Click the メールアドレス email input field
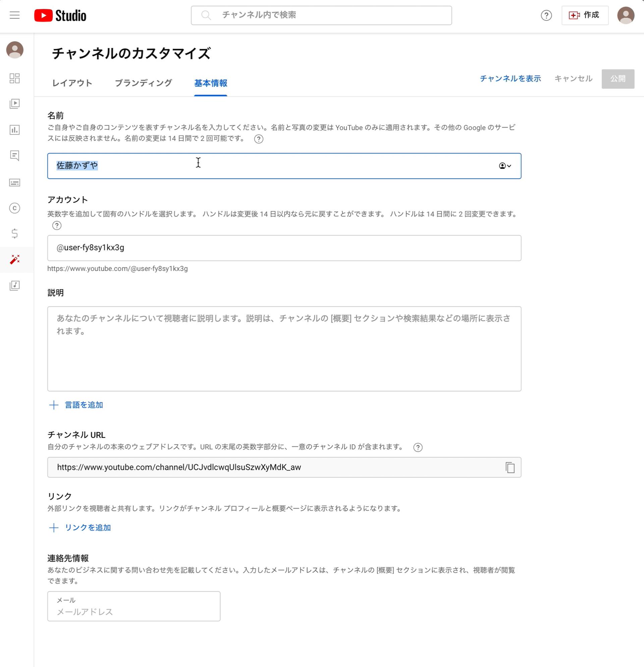 point(134,609)
